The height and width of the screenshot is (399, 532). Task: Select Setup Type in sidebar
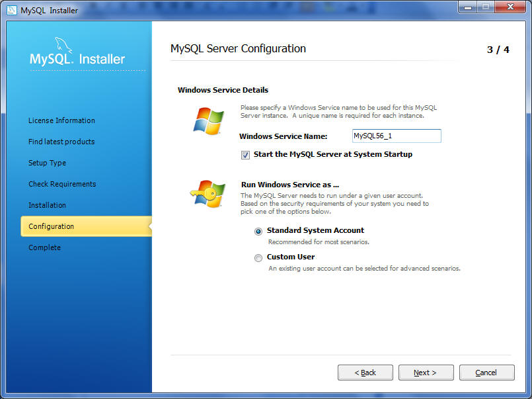47,163
